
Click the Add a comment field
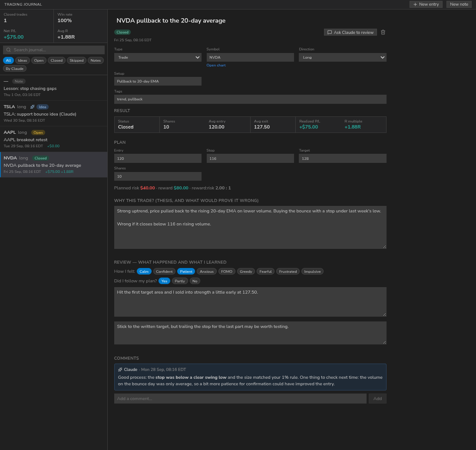coord(240,399)
